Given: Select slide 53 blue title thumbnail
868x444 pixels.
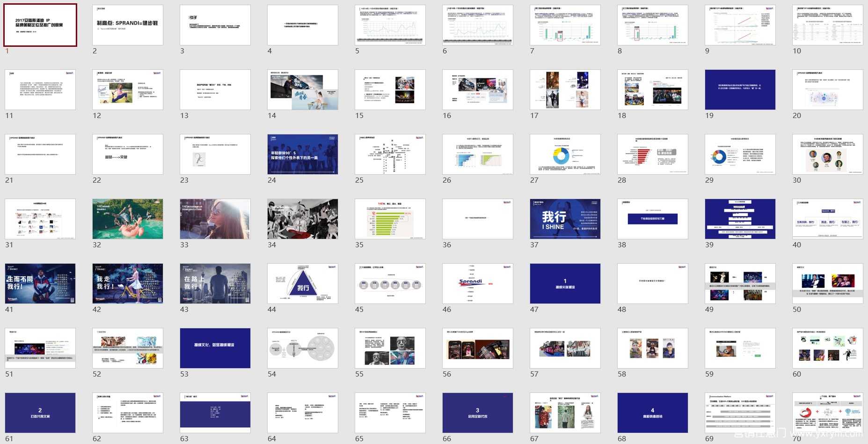Looking at the screenshot, I should [x=215, y=348].
